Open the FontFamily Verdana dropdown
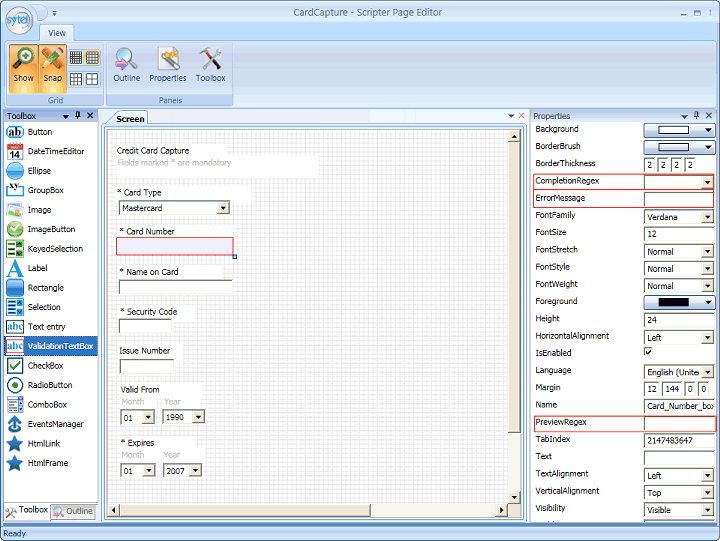This screenshot has height=541, width=720. pyautogui.click(x=707, y=217)
